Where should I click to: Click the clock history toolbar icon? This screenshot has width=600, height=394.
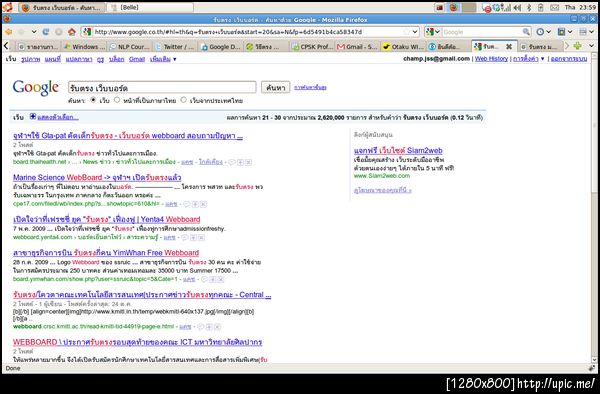(x=540, y=32)
